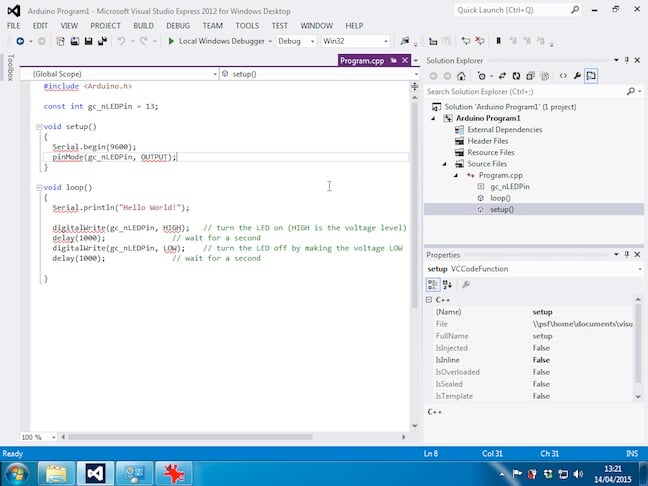Screen dimensions: 648x486
Task: Select Header Files folder in tree
Action: 488,141
